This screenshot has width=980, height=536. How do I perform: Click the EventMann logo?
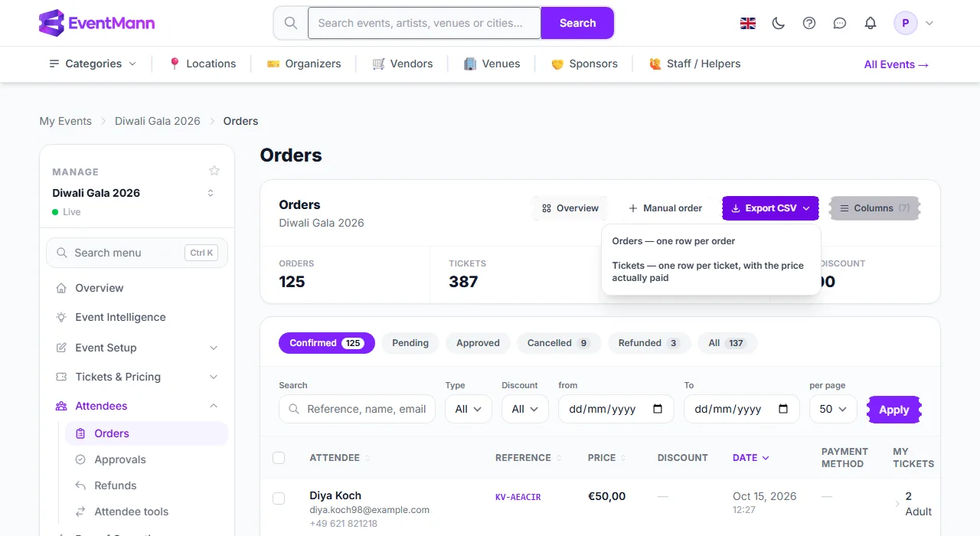pos(96,23)
